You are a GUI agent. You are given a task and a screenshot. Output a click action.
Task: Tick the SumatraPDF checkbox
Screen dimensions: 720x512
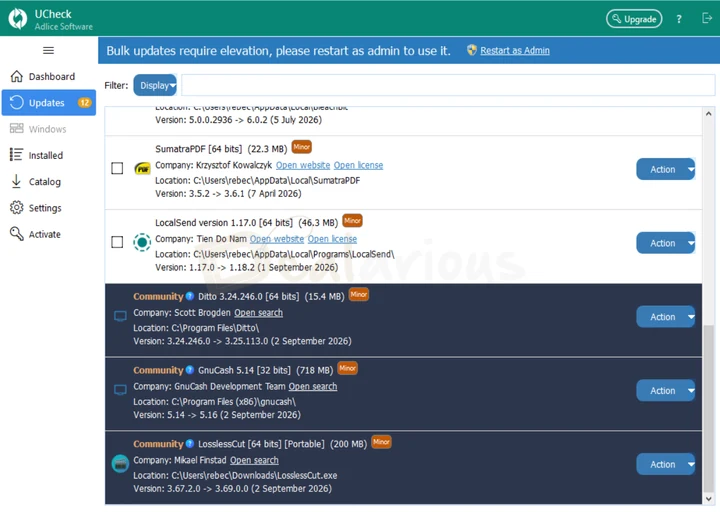coord(117,169)
